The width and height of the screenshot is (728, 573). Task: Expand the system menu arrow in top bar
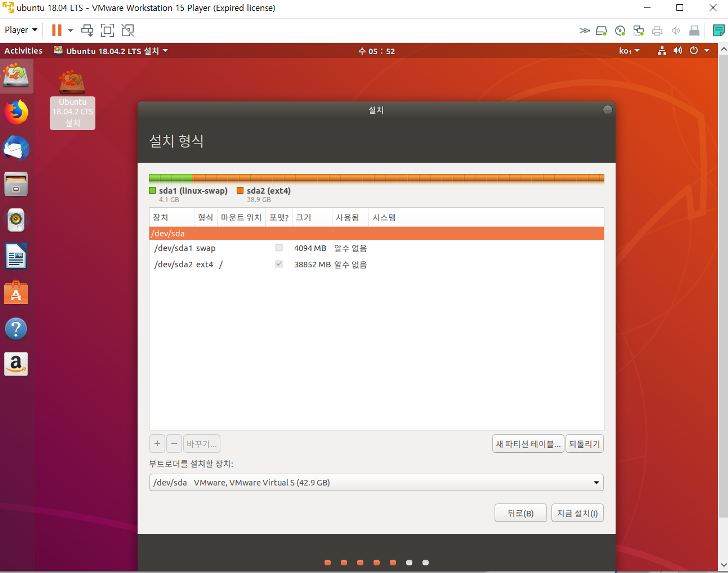707,51
